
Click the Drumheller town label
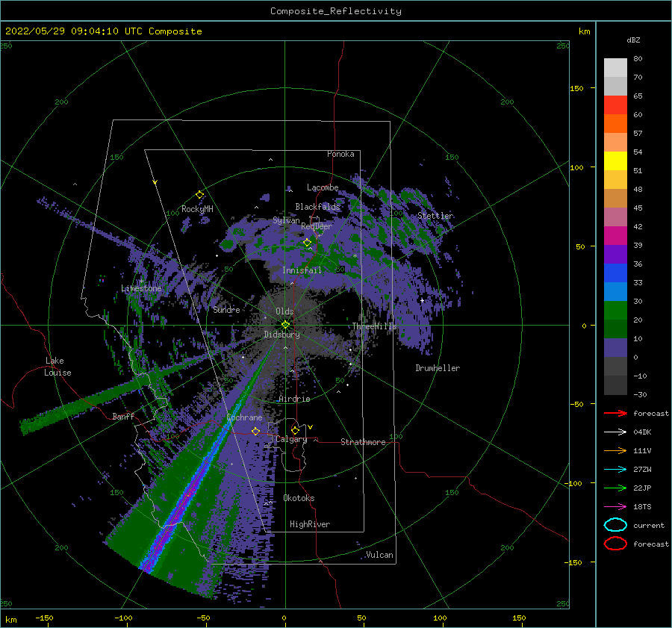tap(438, 368)
